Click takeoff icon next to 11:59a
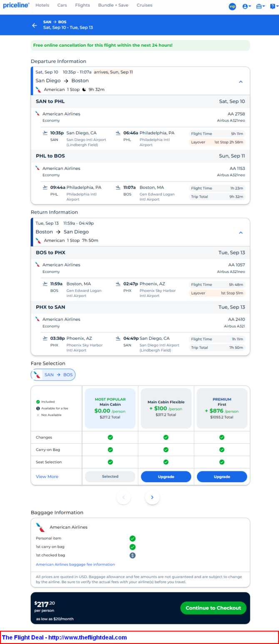The image size is (279, 644). tap(45, 284)
